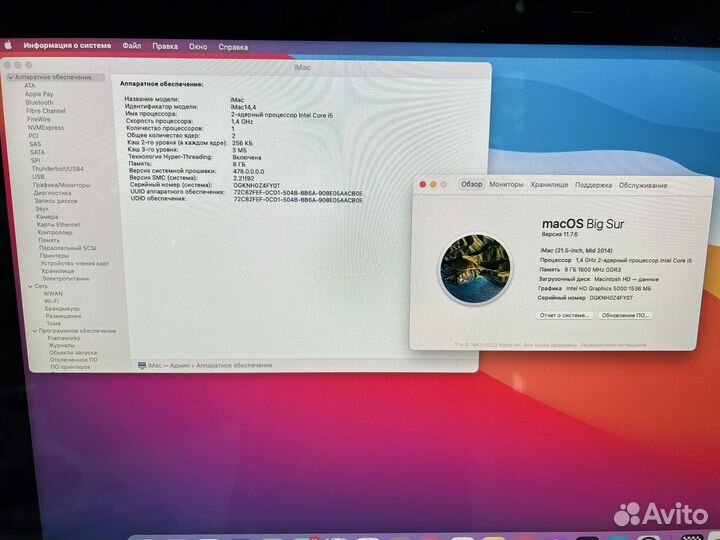This screenshot has height=540, width=720.
Task: Click serial number DGKNH0Z4FY0T in About window
Action: [611, 298]
